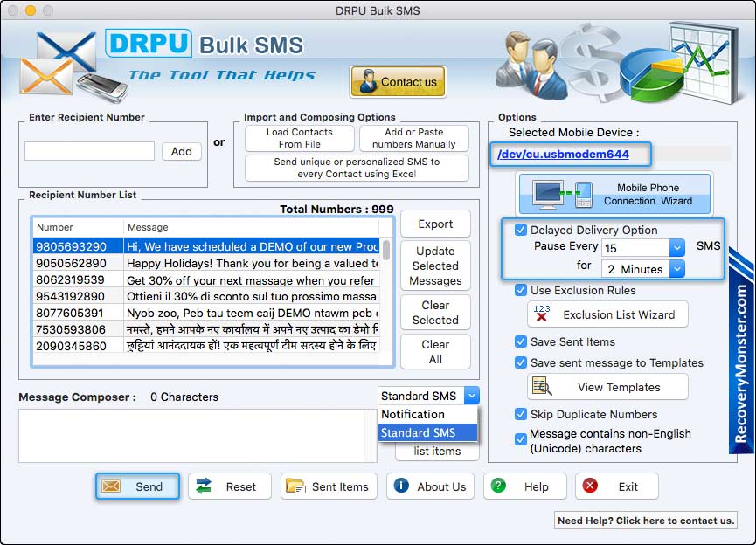Click the red X Exit icon

pyautogui.click(x=590, y=486)
